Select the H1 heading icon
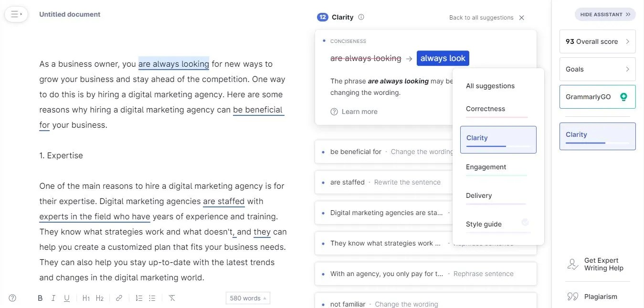The width and height of the screenshot is (644, 308). (86, 298)
